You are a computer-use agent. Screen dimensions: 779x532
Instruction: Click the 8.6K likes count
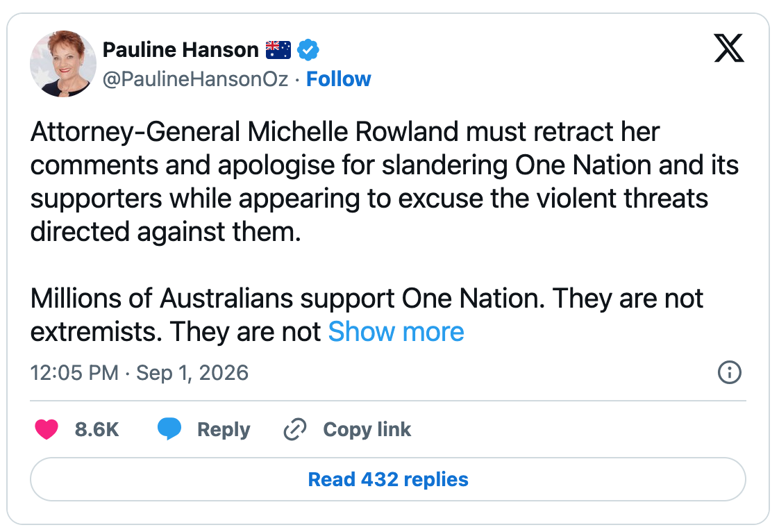pyautogui.click(x=97, y=430)
